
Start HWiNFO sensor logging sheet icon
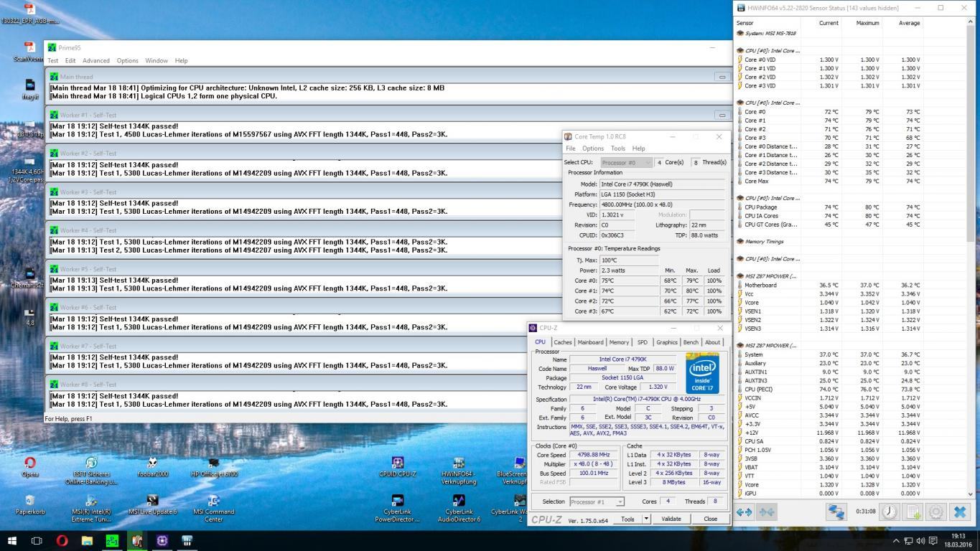coord(913,512)
